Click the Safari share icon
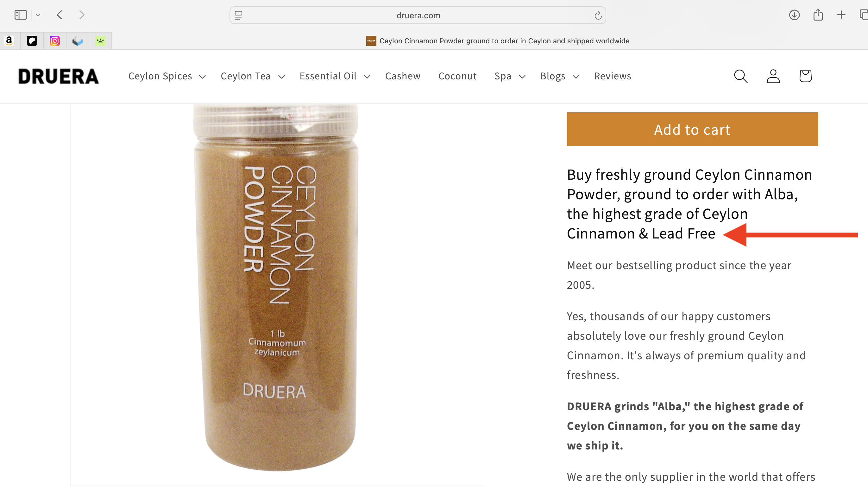Image resolution: width=868 pixels, height=489 pixels. (x=818, y=15)
